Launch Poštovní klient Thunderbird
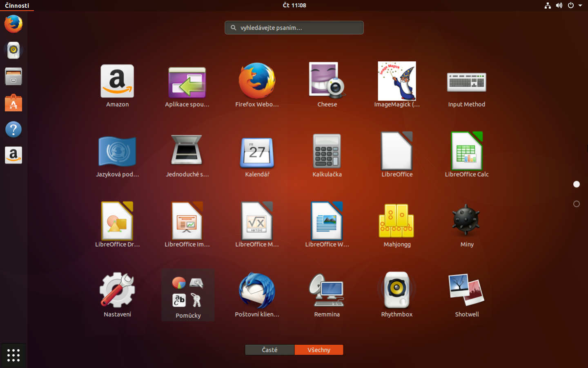The width and height of the screenshot is (588, 368). coord(257,294)
